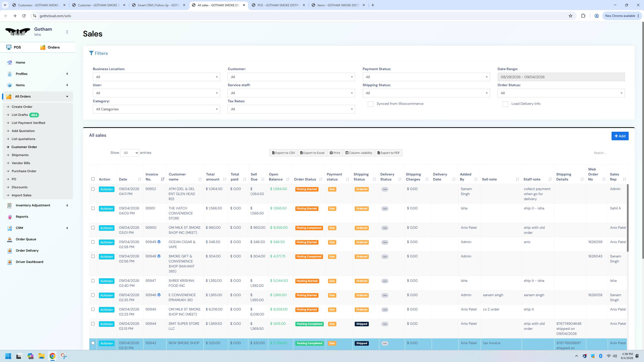
Task: Click the Home sidebar icon
Action: [x=10, y=63]
